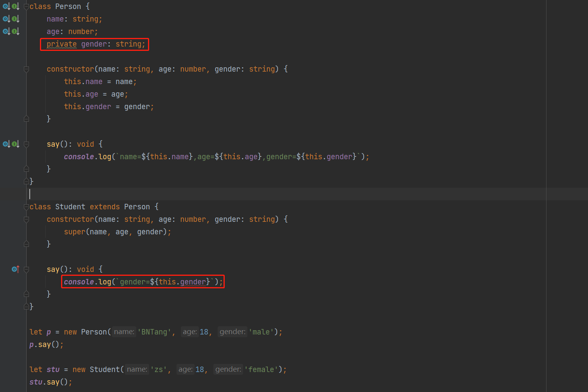Click the green implemented icon beside class Person
This screenshot has width=588, height=392.
15,7
